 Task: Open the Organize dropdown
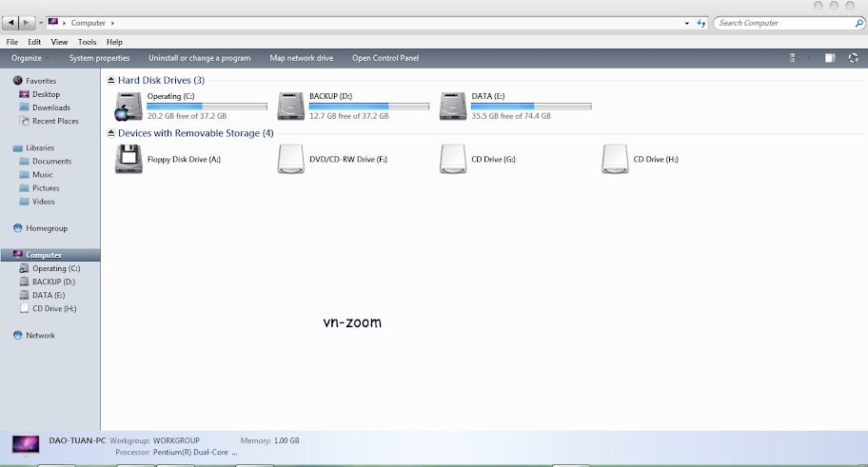(30, 58)
